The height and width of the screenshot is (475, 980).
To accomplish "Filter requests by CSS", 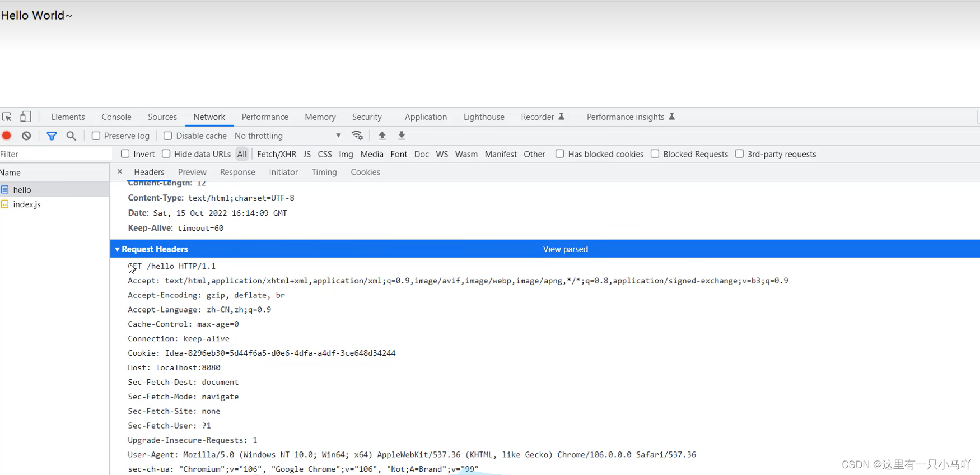I will tap(325, 154).
